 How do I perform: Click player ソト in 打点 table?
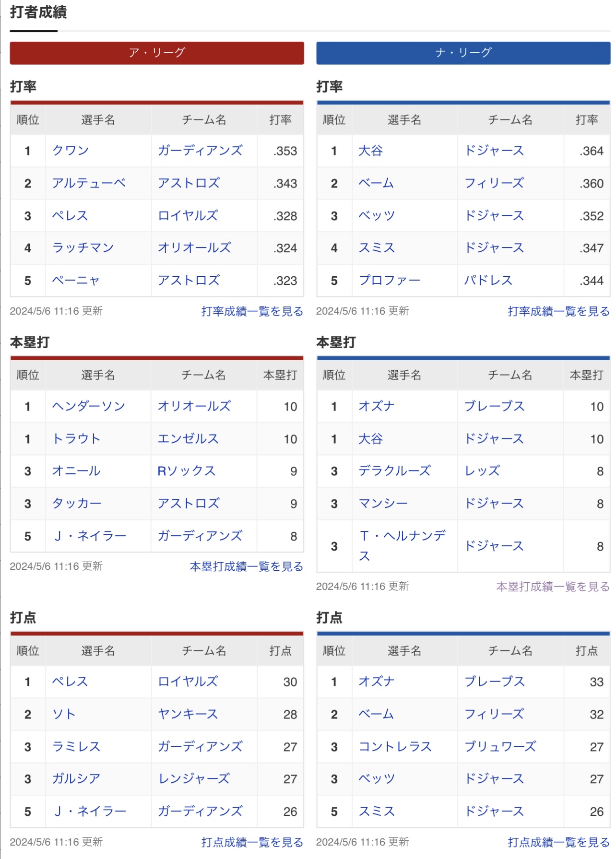(x=64, y=714)
